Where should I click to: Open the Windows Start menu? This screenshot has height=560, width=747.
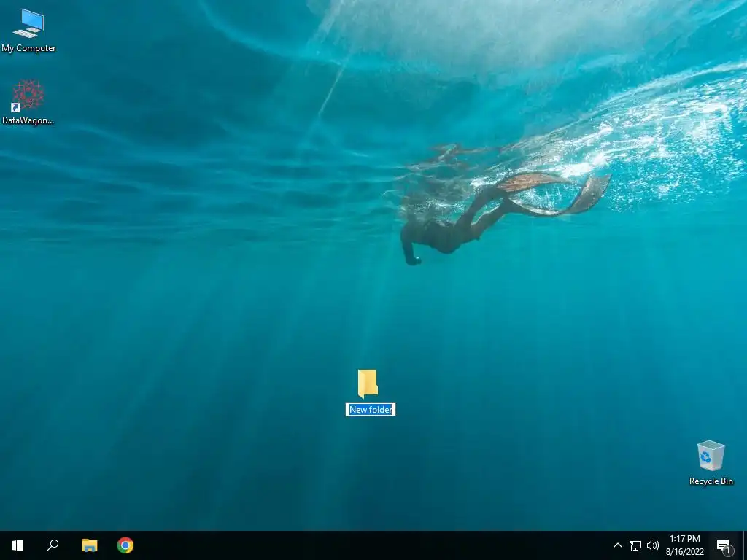point(18,545)
